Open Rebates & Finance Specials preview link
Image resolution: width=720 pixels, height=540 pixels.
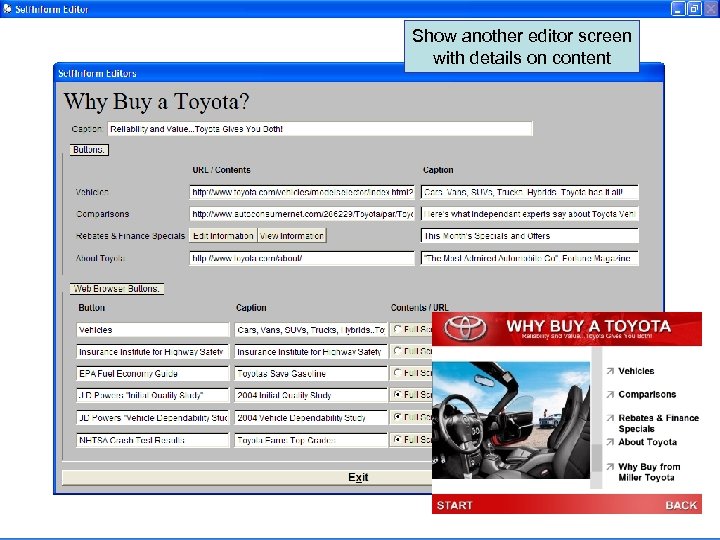[x=658, y=423]
